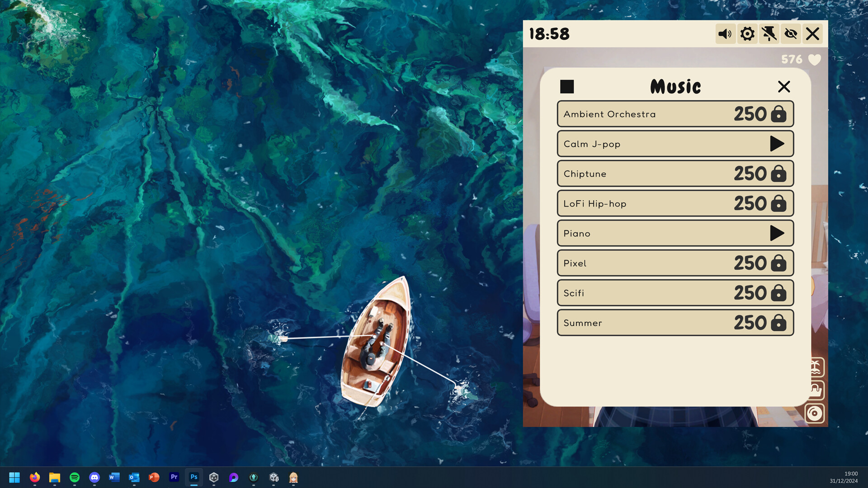The height and width of the screenshot is (488, 868).
Task: Click the lock icon on the Pixel track
Action: coord(778,263)
